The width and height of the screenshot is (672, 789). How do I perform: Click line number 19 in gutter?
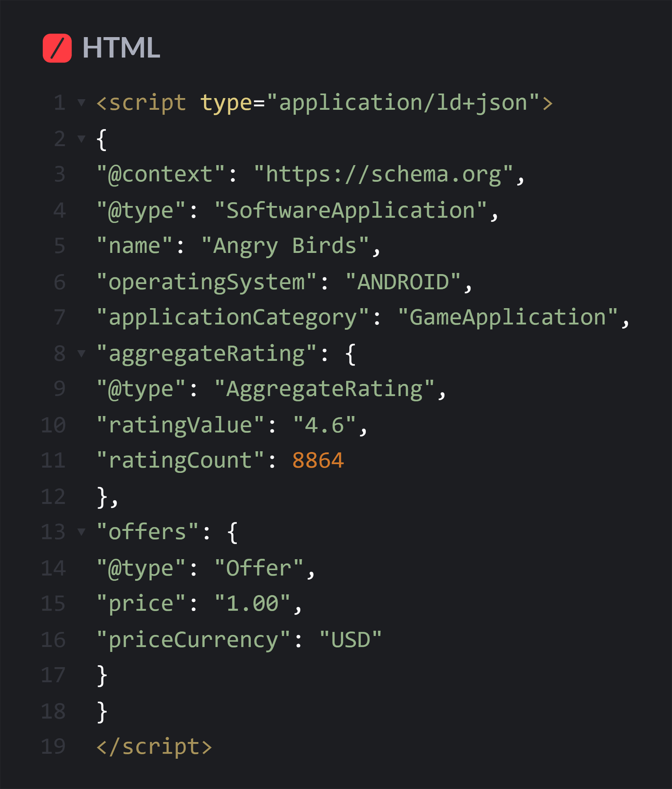point(54,747)
